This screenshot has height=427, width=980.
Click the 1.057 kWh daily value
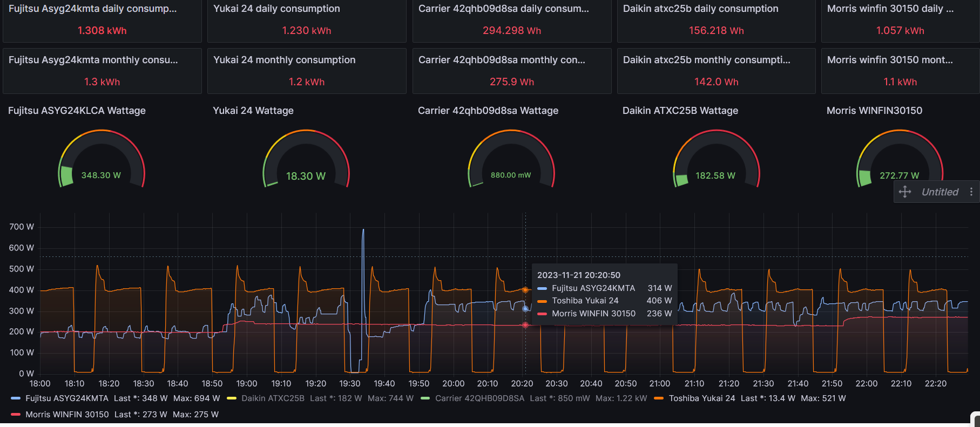click(900, 31)
